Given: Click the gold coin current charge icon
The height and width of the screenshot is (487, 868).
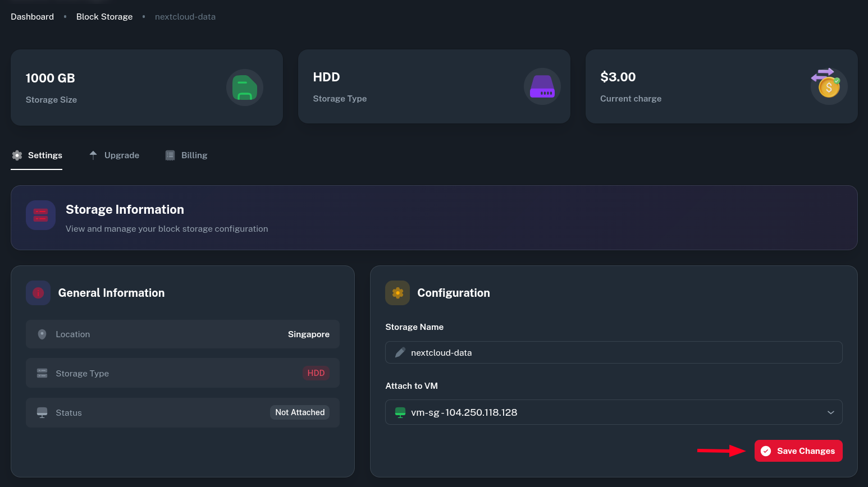Looking at the screenshot, I should pos(829,86).
